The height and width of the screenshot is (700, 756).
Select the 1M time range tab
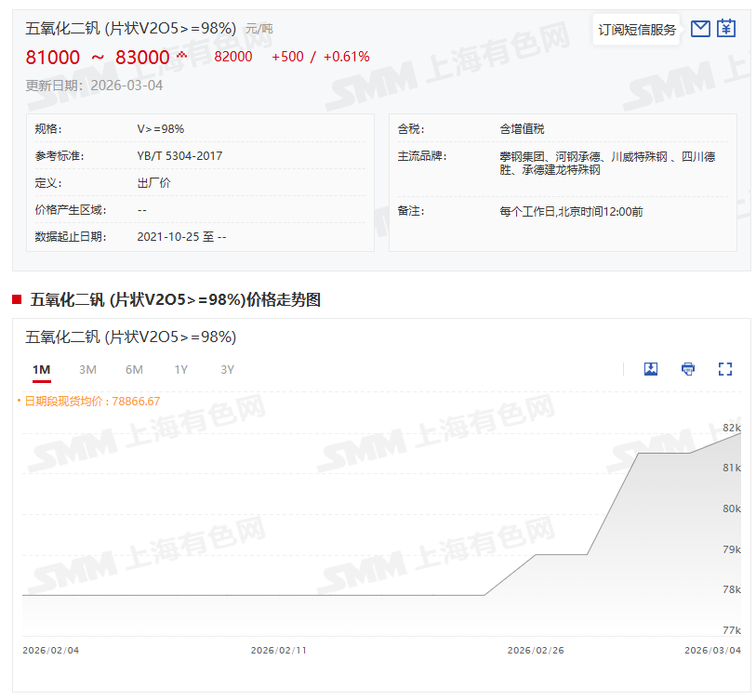click(41, 370)
